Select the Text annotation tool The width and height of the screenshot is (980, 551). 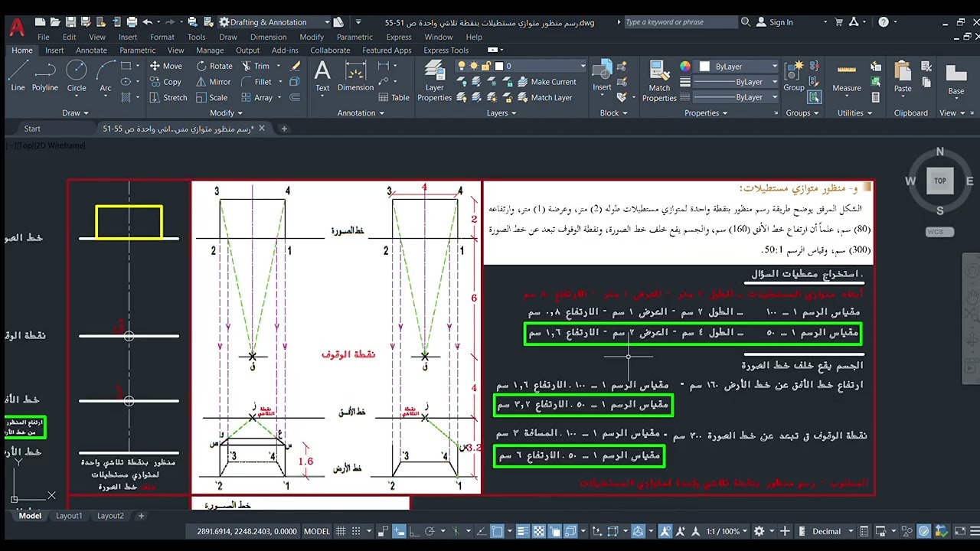(322, 77)
